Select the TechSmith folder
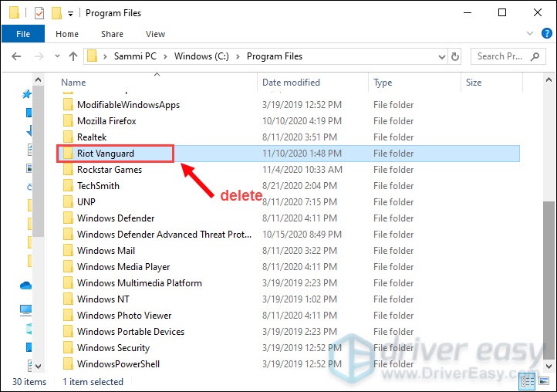Screen dimensions: 557x392 (x=98, y=186)
